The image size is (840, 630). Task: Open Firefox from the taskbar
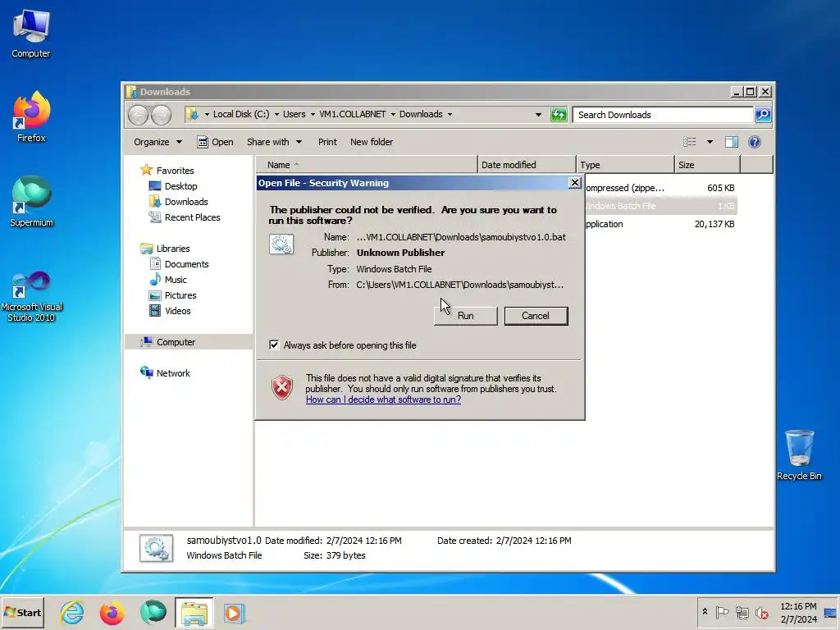click(x=112, y=612)
